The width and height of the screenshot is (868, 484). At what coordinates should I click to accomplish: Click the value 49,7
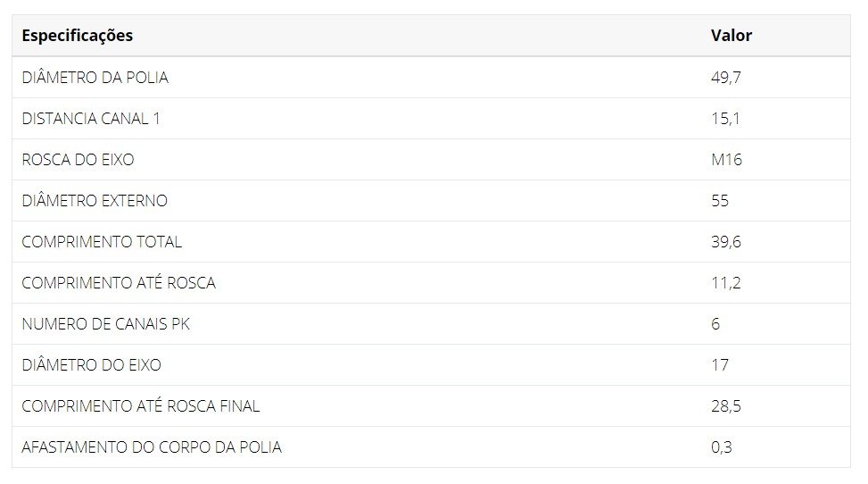click(x=726, y=78)
